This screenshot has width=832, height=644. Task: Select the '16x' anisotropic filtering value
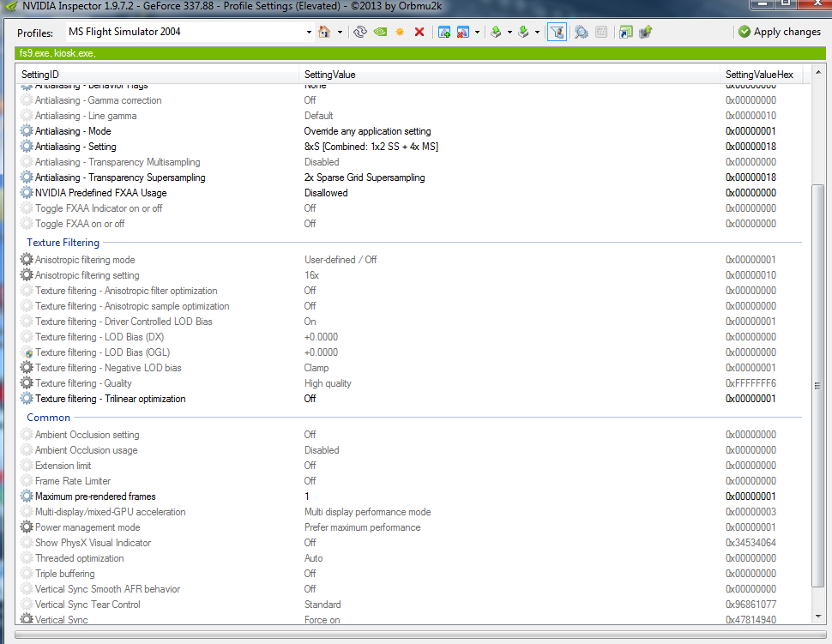pos(311,274)
